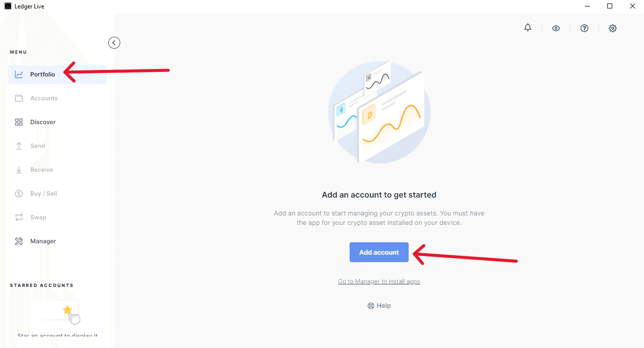Open the Swap menu item
Image resolution: width=644 pixels, height=348 pixels.
point(38,217)
